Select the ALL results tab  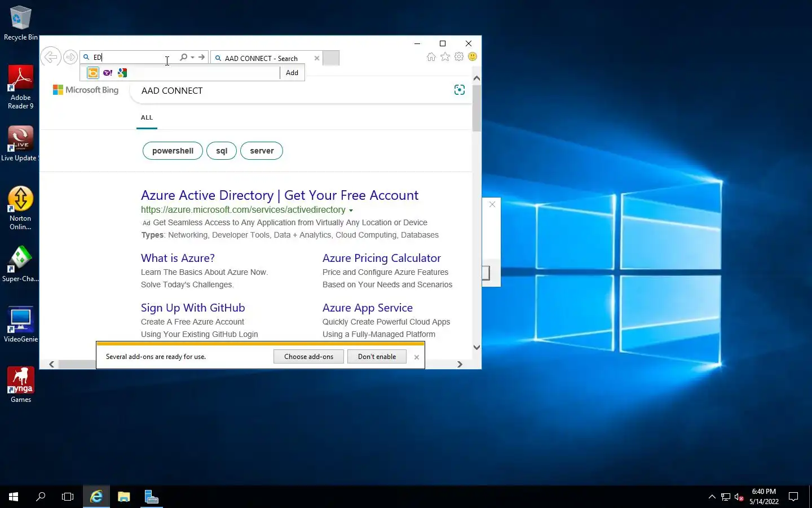(147, 117)
